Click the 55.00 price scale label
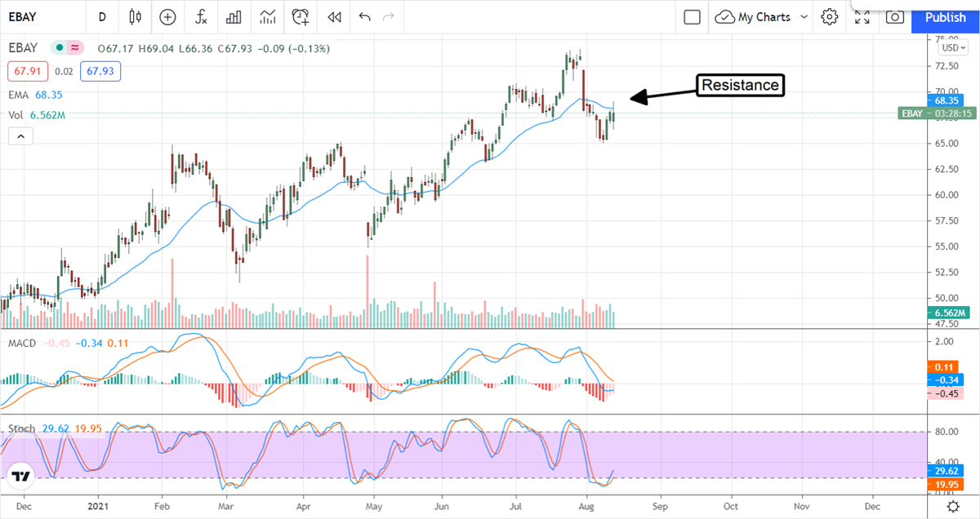980x519 pixels. [948, 246]
